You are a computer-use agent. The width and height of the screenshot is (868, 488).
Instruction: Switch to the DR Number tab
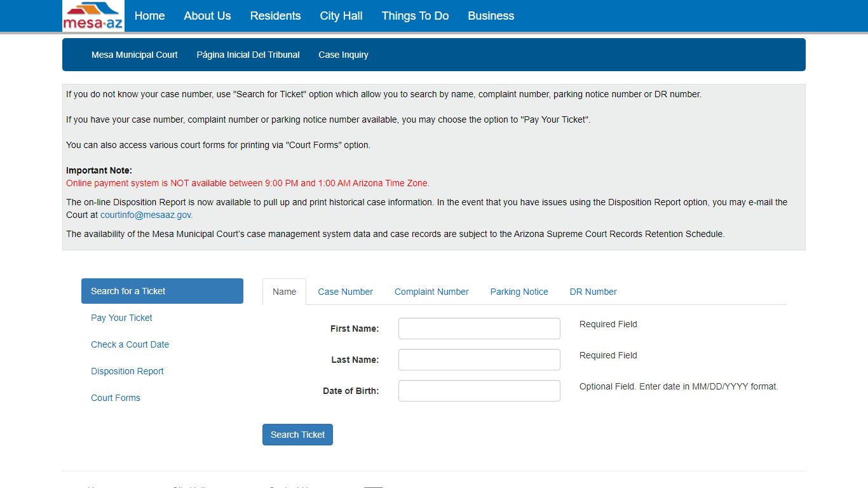coord(593,292)
